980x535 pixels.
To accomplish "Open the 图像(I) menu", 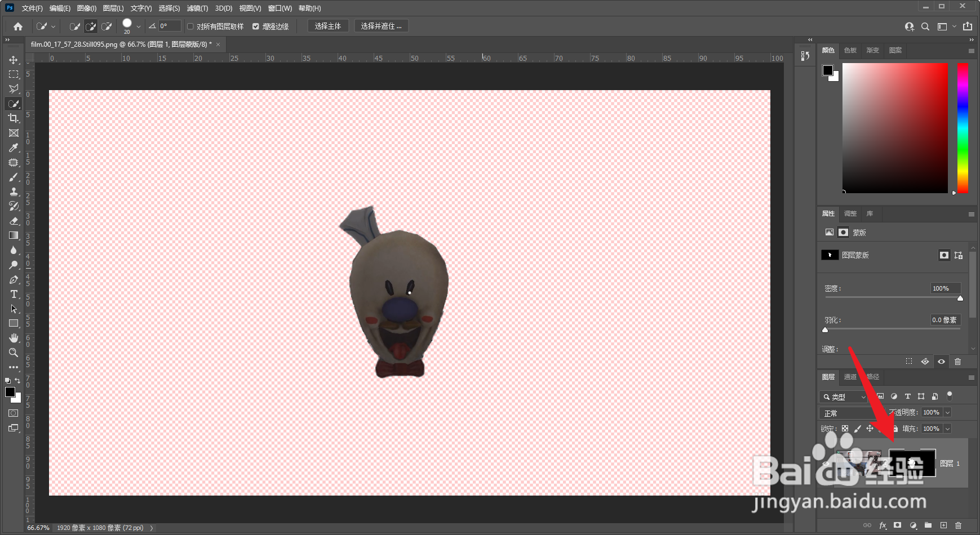I will click(x=87, y=8).
